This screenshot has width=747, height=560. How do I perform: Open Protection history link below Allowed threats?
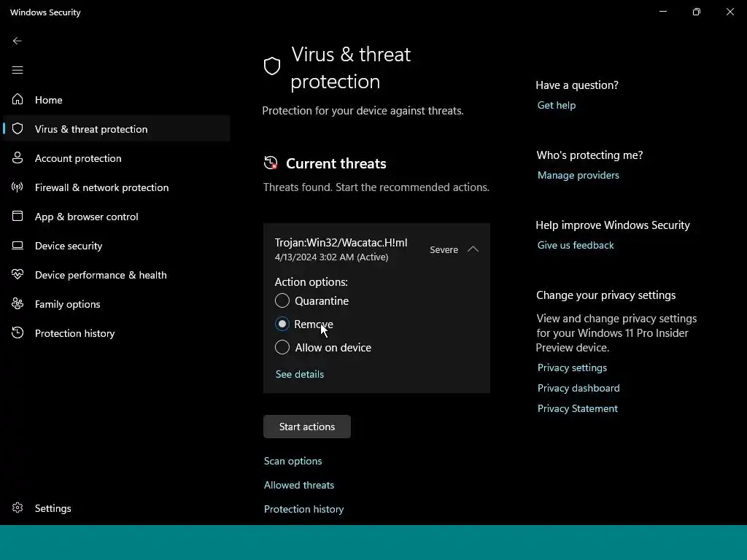pyautogui.click(x=304, y=509)
